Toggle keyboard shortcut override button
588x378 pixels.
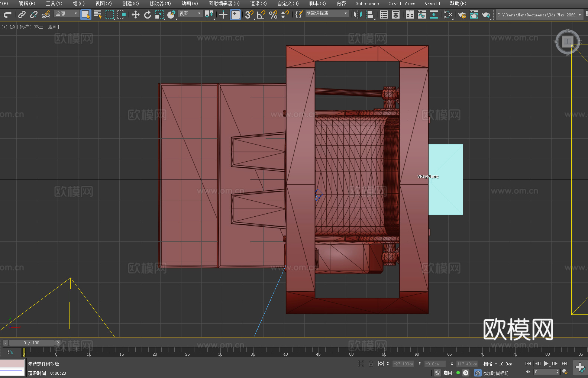pyautogui.click(x=235, y=14)
